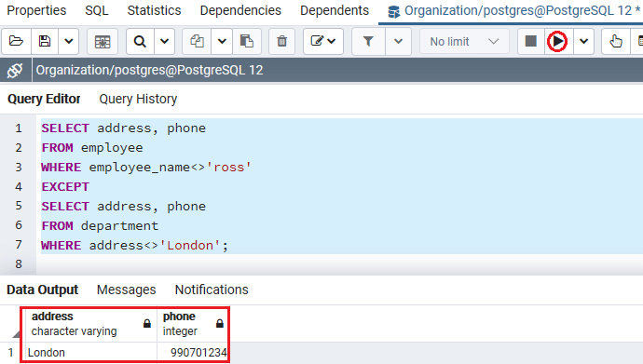
Task: Switch to the SQL tab
Action: tap(97, 10)
